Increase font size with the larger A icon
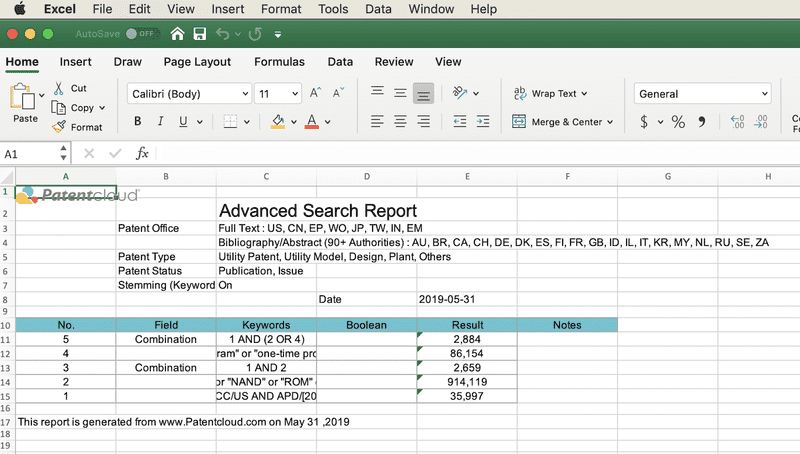Screen dimensions: 800x454 pyautogui.click(x=315, y=93)
